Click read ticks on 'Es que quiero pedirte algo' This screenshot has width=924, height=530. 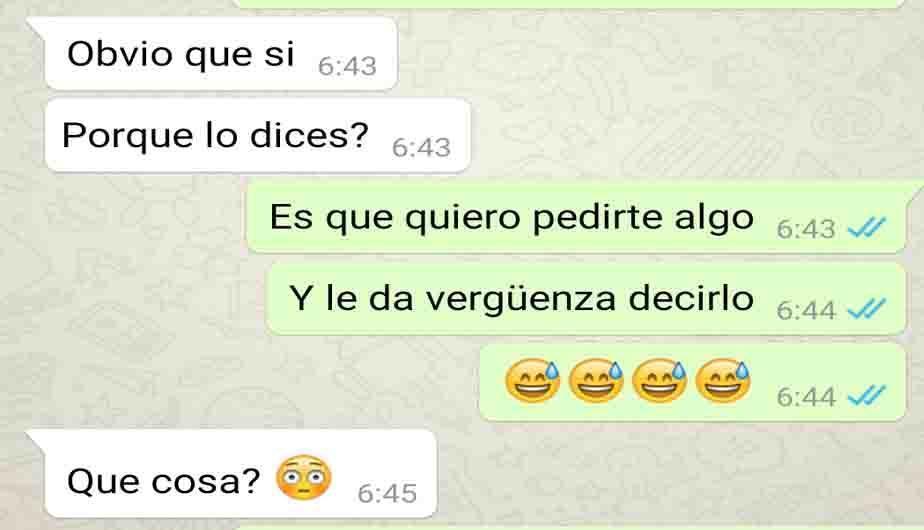tap(867, 227)
